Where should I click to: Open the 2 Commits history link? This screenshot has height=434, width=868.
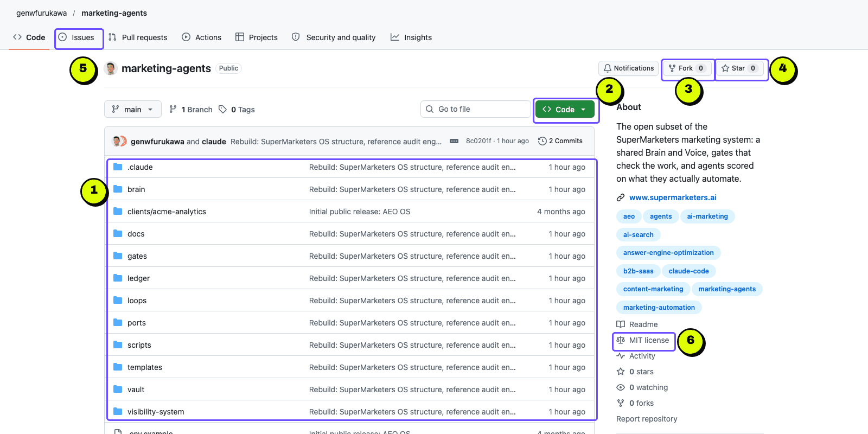point(560,141)
